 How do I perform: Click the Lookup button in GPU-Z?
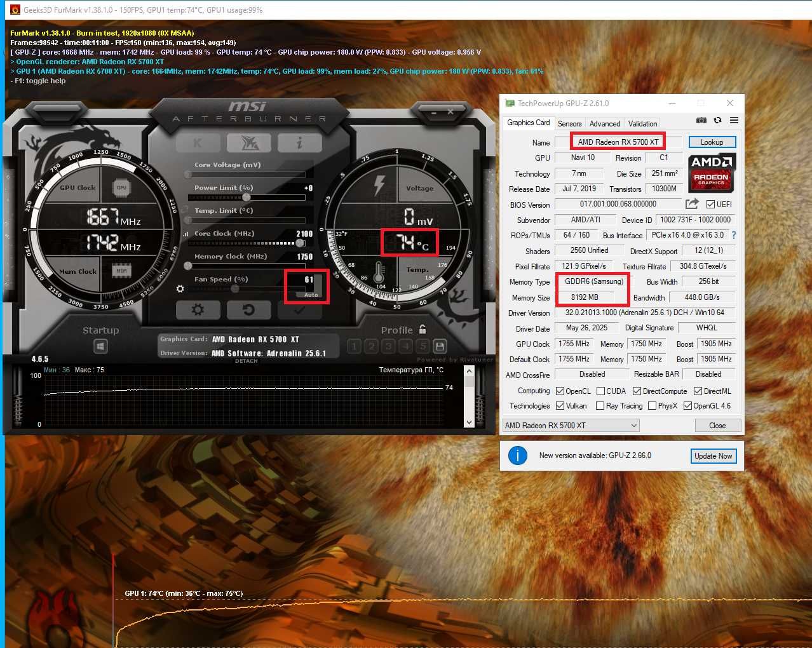(x=712, y=142)
